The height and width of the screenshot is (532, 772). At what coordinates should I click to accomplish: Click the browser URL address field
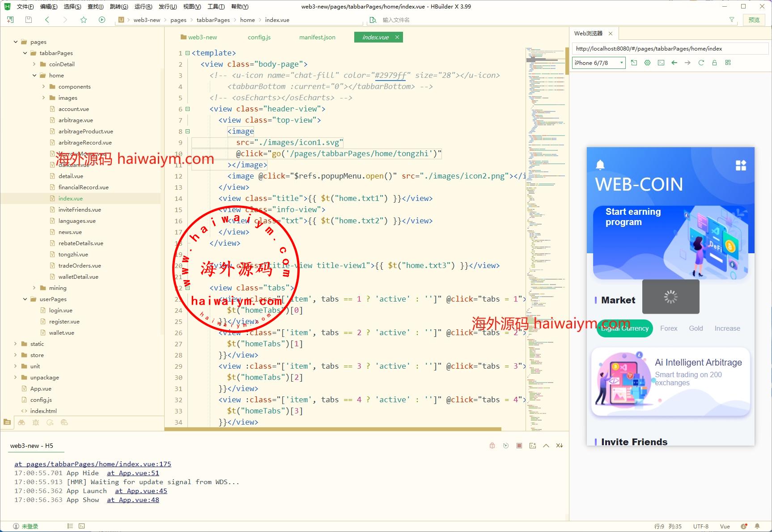[x=669, y=48]
